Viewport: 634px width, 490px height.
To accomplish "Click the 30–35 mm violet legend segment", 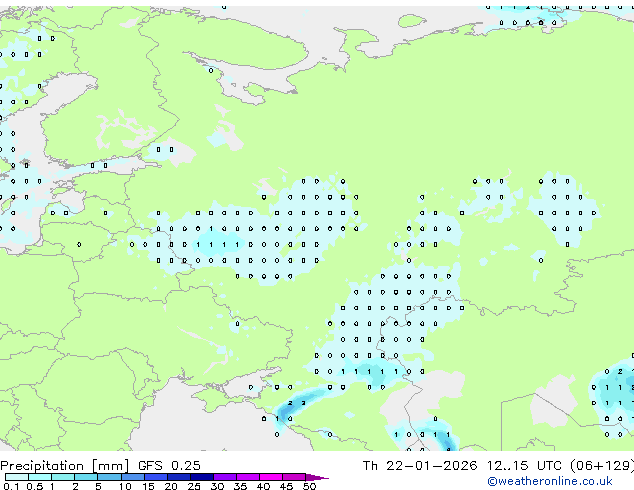I will pos(224,477).
